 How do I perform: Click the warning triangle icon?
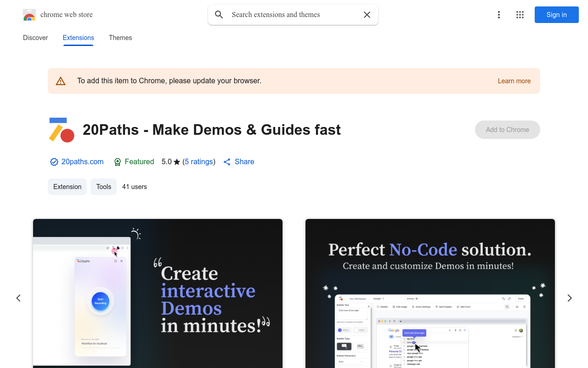coord(61,81)
